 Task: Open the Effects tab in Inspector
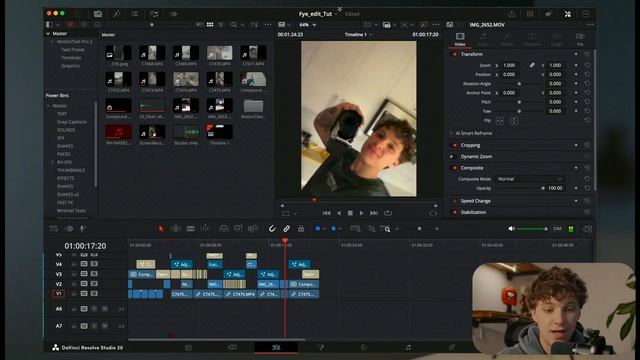tap(507, 39)
